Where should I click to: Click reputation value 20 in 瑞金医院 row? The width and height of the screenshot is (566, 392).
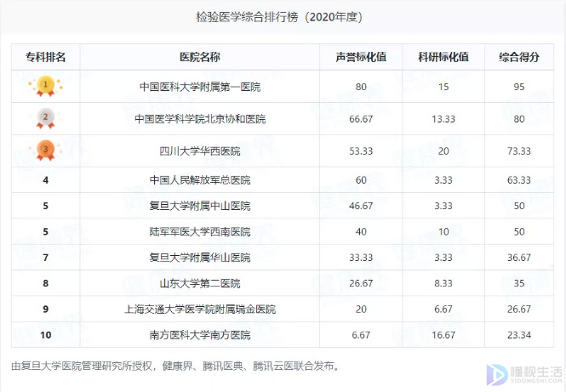pyautogui.click(x=361, y=309)
